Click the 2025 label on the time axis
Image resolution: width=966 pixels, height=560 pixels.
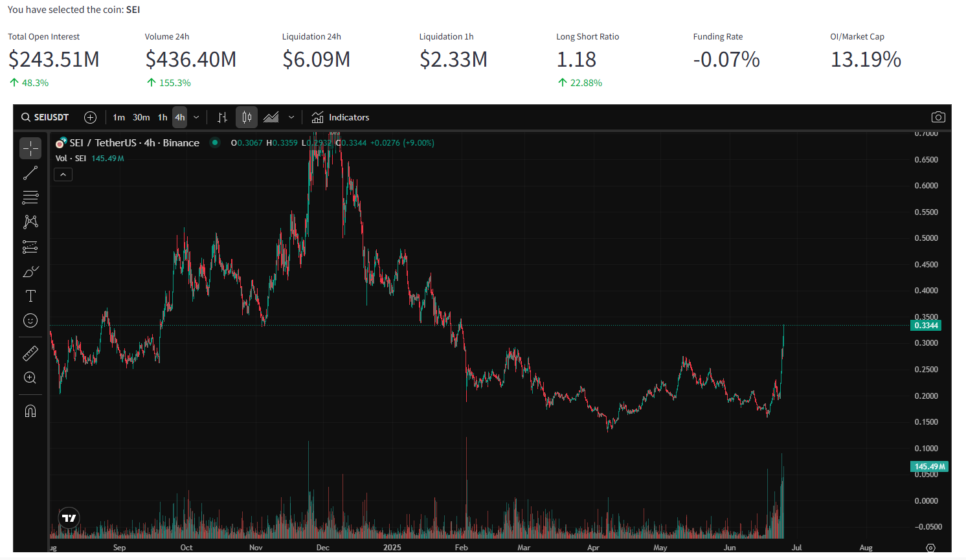[x=392, y=548]
